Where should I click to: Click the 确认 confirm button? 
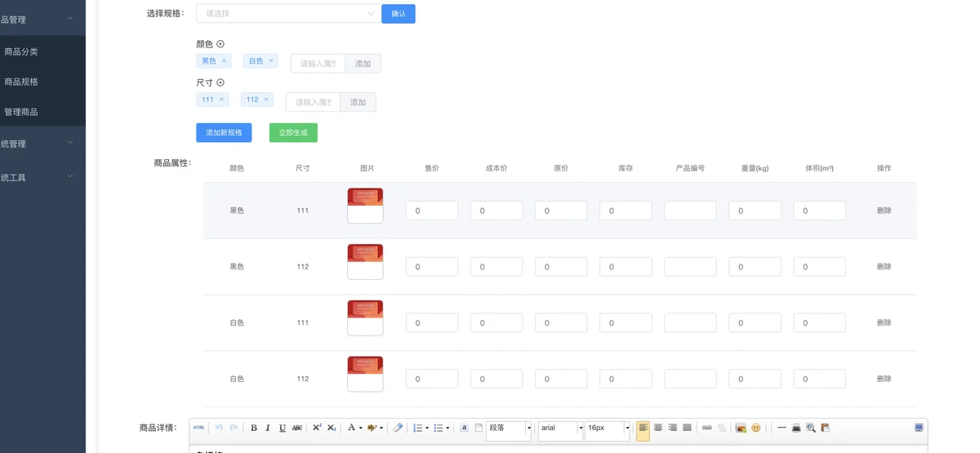[x=399, y=14]
